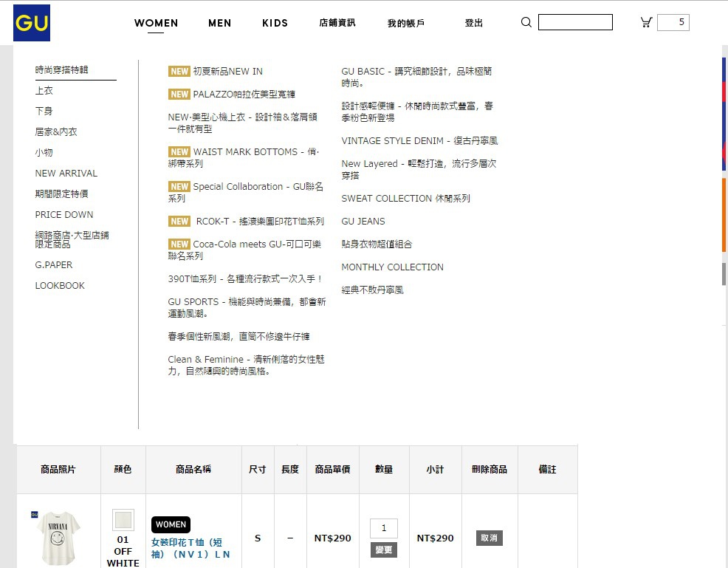The width and height of the screenshot is (728, 568).
Task: Open NEW·美型心機上衣 link
Action: click(243, 123)
